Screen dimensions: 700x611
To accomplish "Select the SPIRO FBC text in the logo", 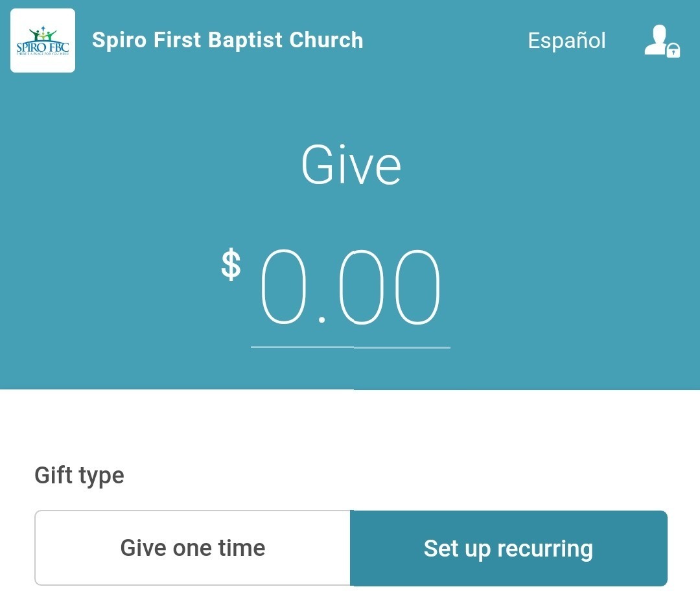I will (43, 47).
